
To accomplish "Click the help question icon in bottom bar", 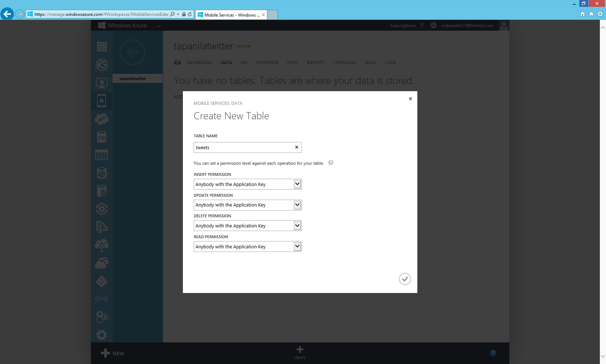I will point(493,353).
